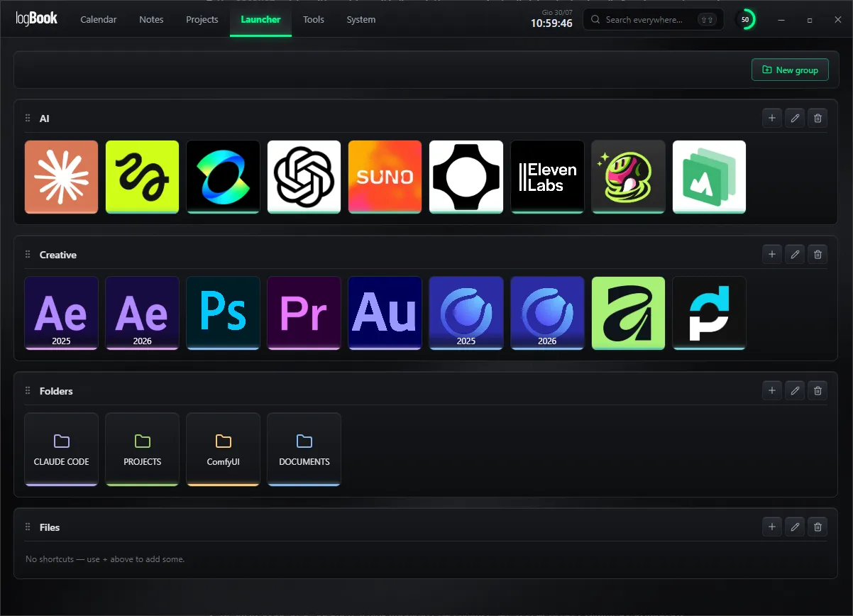Add a shortcut to the AI group

[x=772, y=118]
